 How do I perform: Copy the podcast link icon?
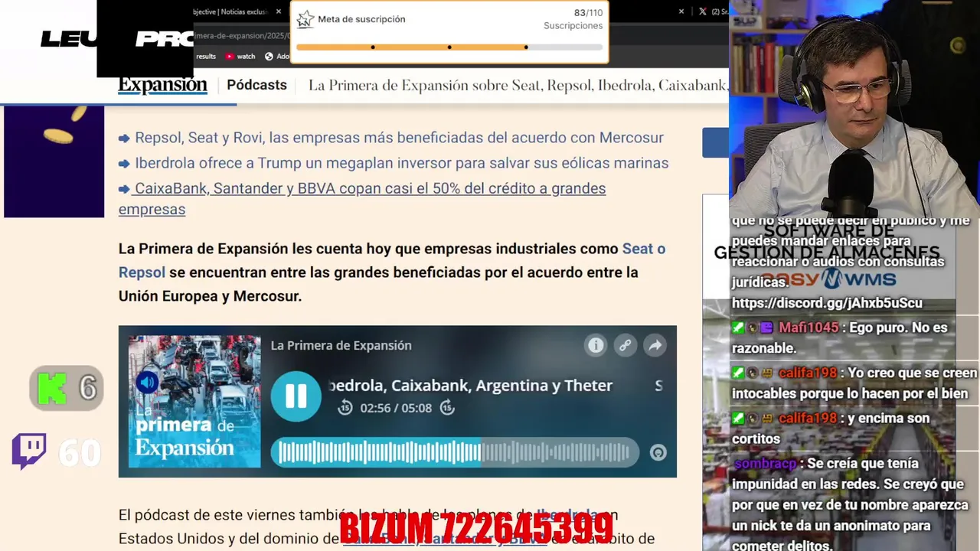(x=625, y=345)
